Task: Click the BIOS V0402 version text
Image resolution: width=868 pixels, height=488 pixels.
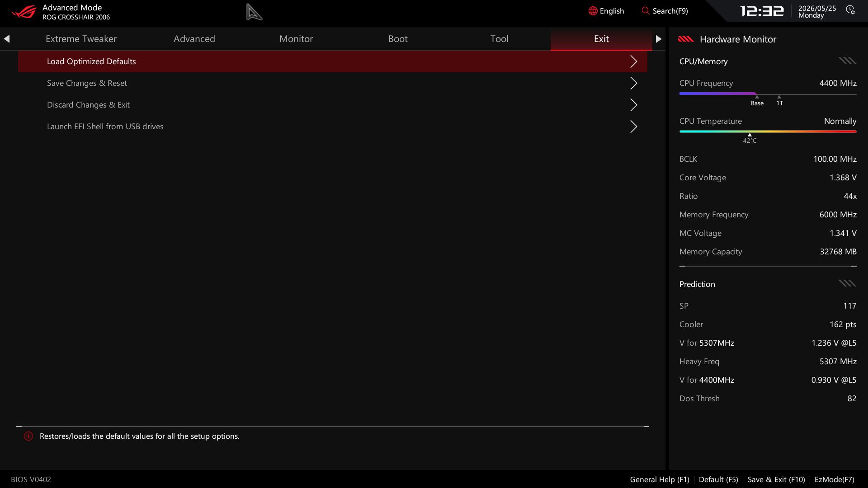Action: (x=31, y=479)
